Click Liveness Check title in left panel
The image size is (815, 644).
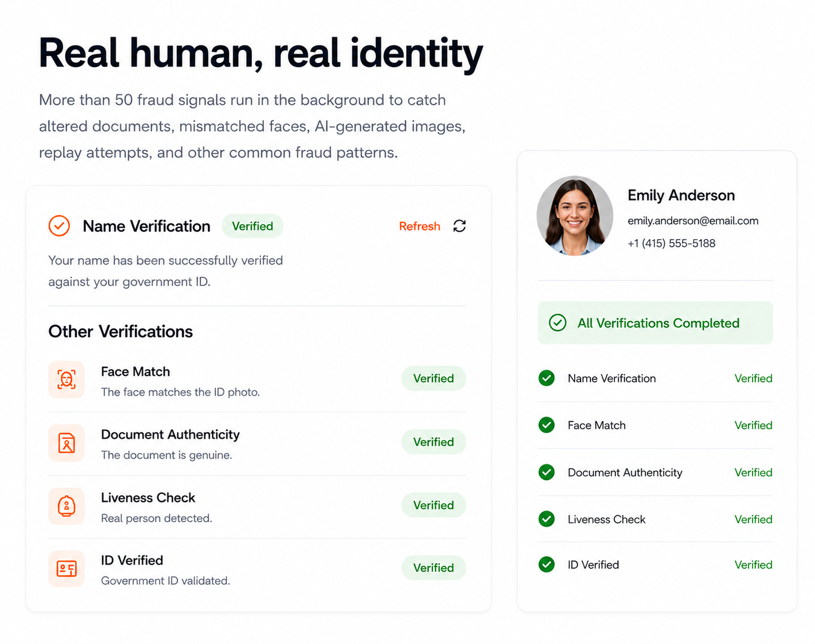148,497
